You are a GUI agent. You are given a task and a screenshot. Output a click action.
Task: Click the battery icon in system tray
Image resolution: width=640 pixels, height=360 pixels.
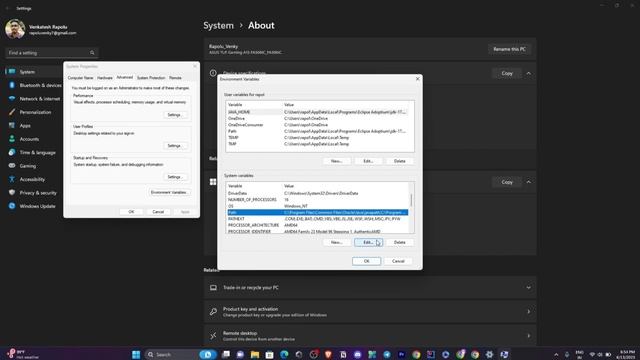pyautogui.click(x=608, y=354)
